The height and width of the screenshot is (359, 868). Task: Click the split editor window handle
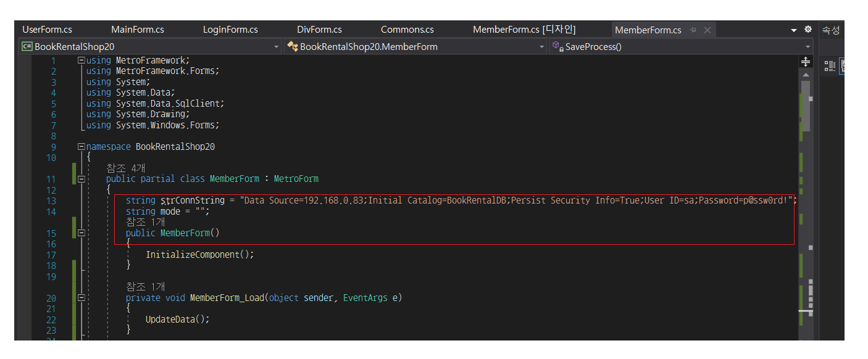805,62
